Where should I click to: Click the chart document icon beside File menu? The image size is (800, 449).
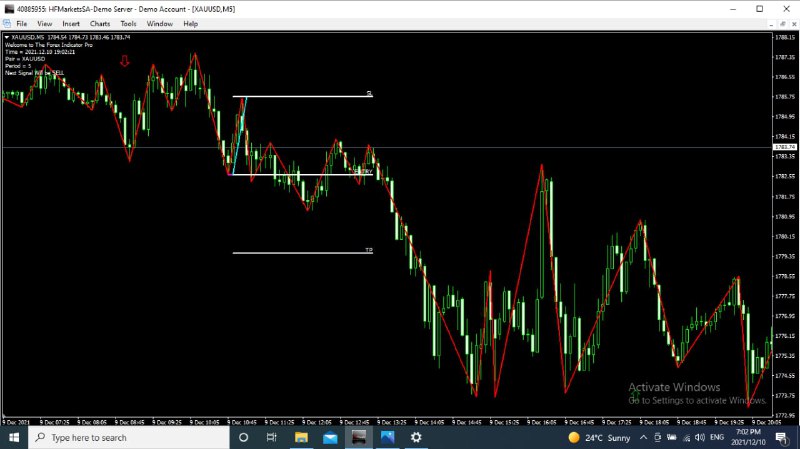7,23
